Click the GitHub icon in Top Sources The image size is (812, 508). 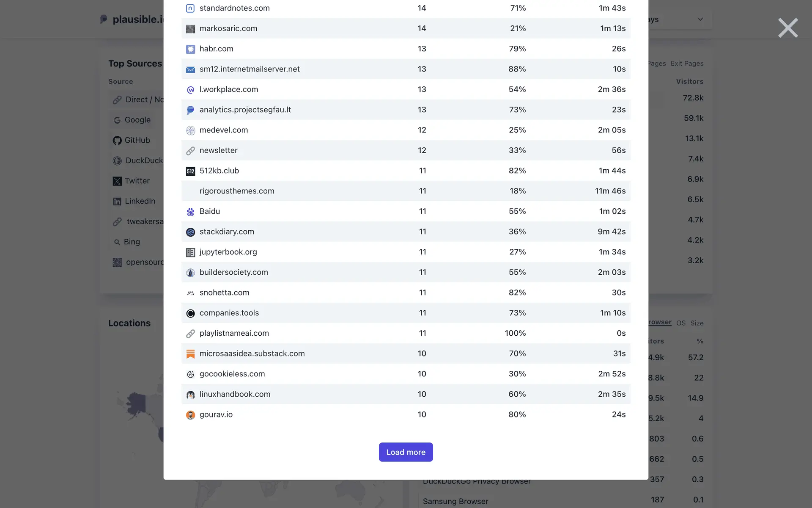point(117,141)
